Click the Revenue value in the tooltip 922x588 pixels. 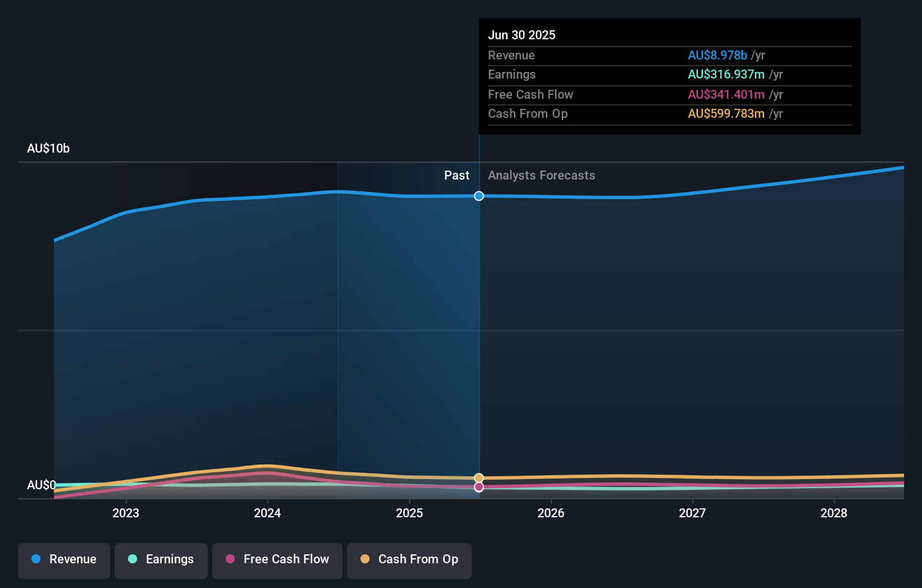718,56
